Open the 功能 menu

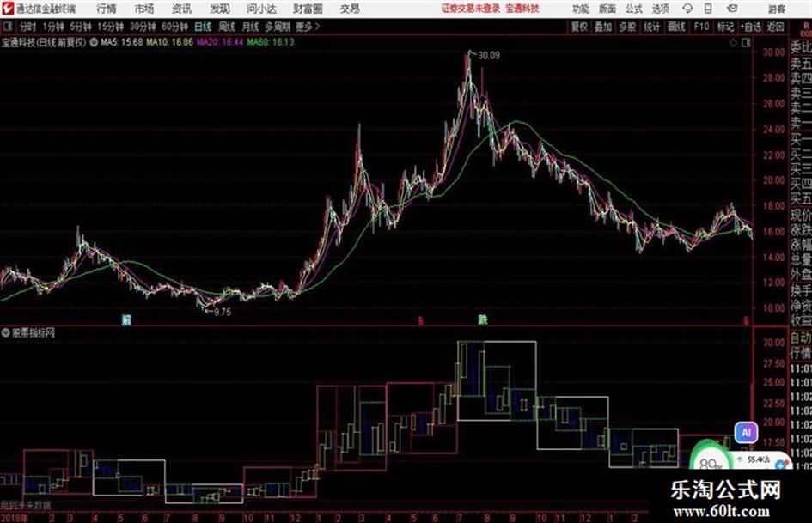tap(581, 9)
